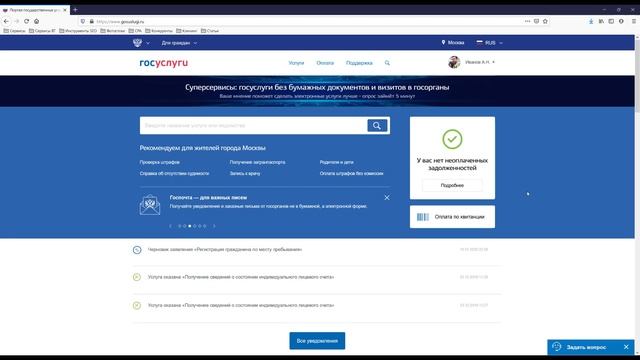Close the "Задать вопрос" widget
640x360 pixels.
click(626, 347)
